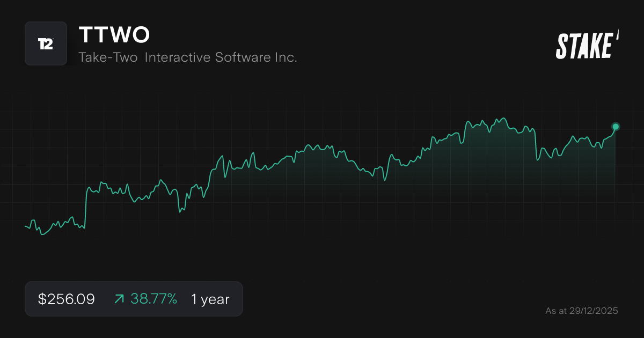Viewport: 644px width, 338px height.
Task: Click the Take-Two T2 logo tile
Action: coord(46,43)
